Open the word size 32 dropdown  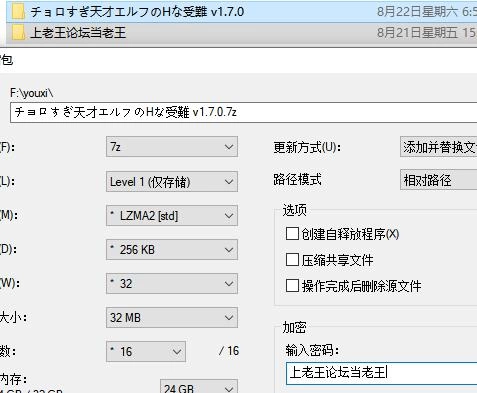pyautogui.click(x=172, y=284)
